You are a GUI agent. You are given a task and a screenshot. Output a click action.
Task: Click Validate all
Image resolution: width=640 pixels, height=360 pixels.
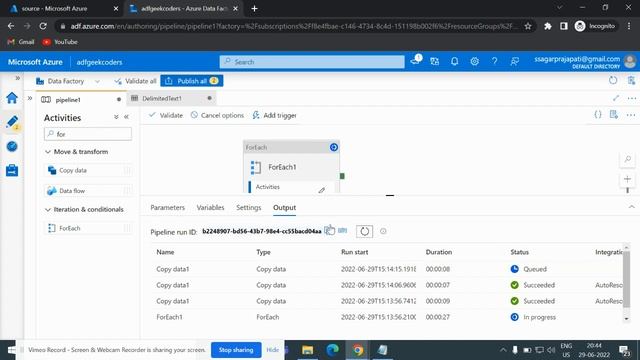[x=136, y=81]
